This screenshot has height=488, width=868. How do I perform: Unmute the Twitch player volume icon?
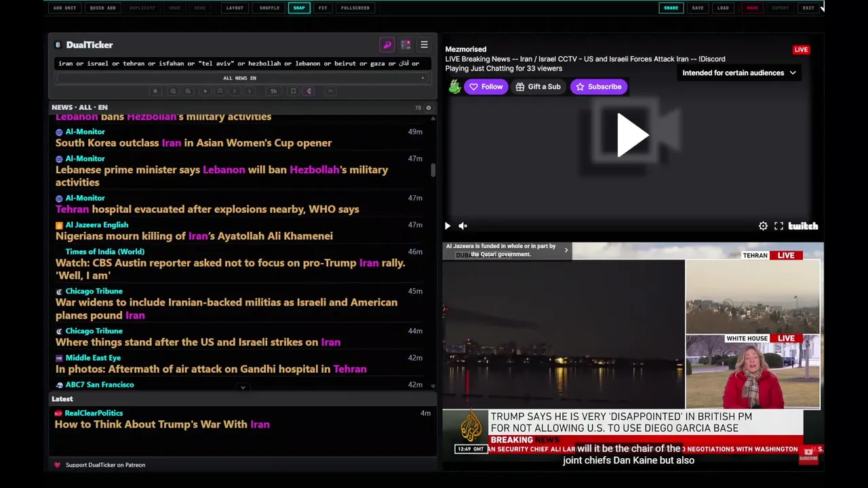tap(463, 226)
